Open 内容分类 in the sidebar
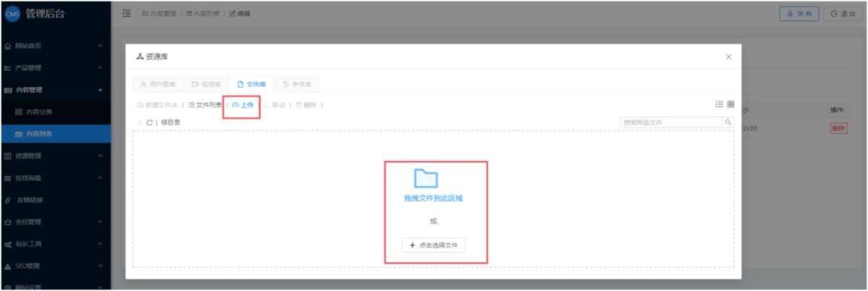Image resolution: width=868 pixels, height=291 pixels. [56, 111]
